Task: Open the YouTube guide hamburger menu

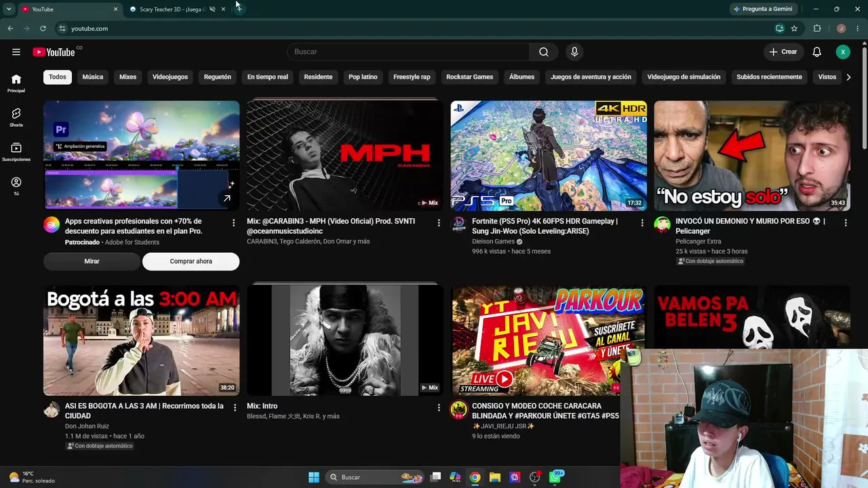Action: tap(16, 52)
